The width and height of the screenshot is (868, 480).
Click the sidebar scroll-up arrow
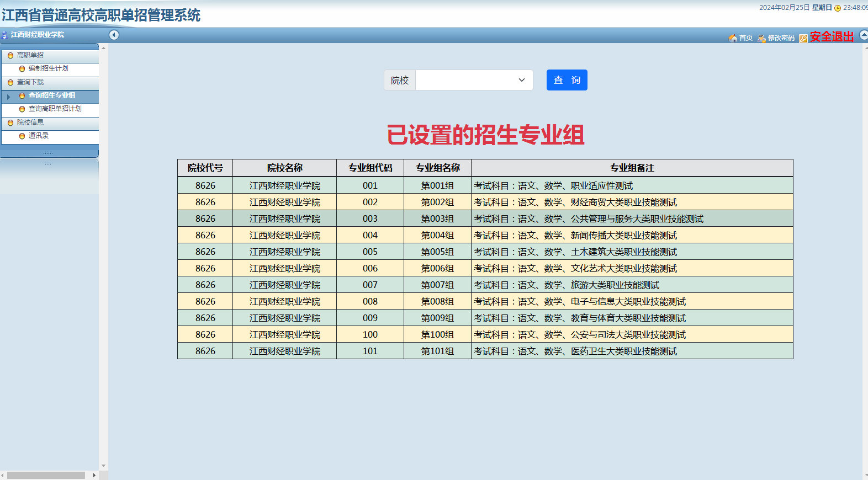tap(103, 49)
